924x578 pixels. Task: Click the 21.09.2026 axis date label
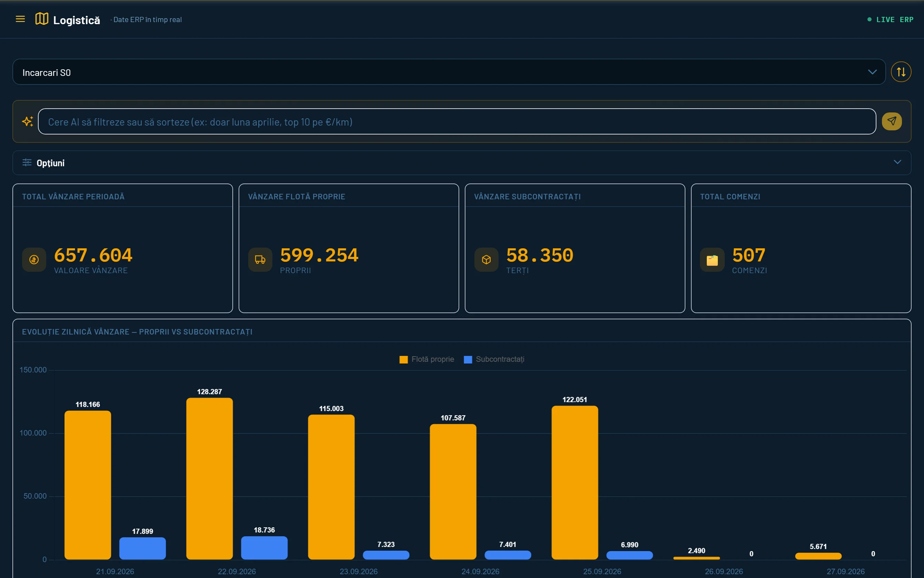point(115,571)
